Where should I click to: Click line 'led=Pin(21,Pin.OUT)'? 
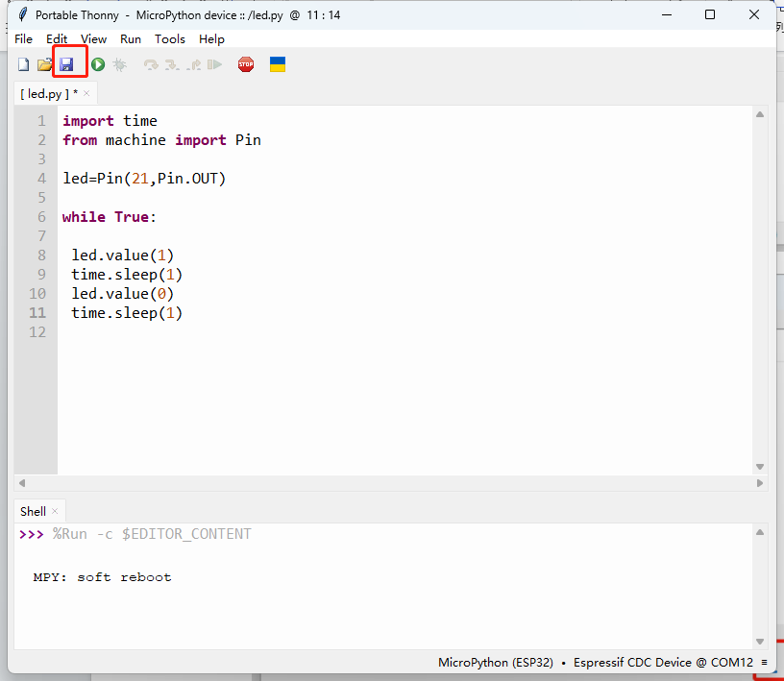click(x=144, y=179)
